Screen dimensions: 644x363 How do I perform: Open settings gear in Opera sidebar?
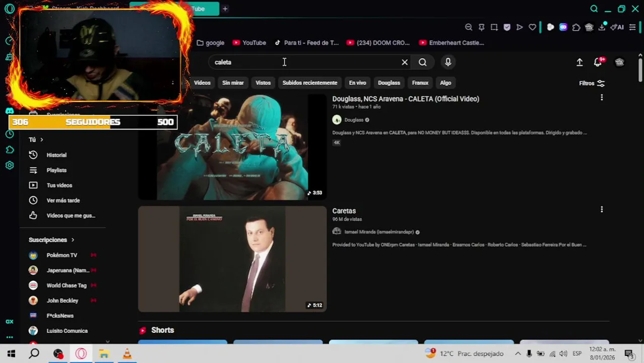10,165
